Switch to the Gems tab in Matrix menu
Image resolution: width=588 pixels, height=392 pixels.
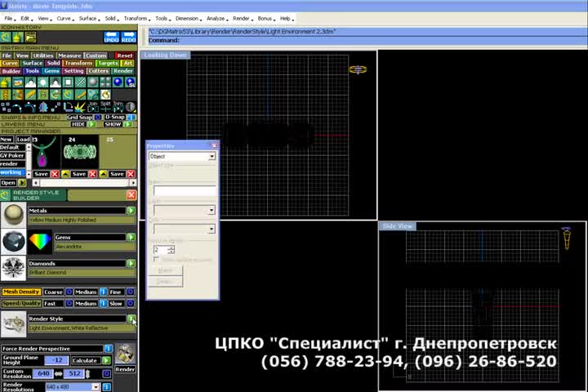click(51, 71)
